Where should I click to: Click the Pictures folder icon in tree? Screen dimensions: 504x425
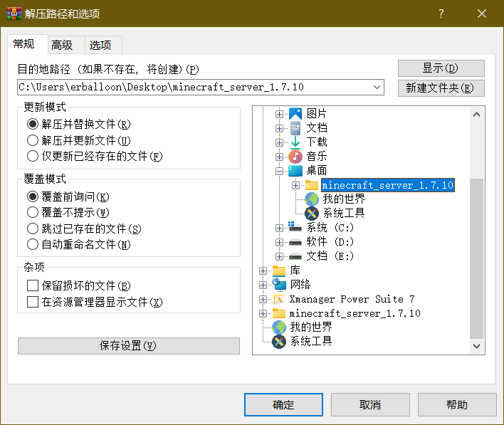point(295,114)
